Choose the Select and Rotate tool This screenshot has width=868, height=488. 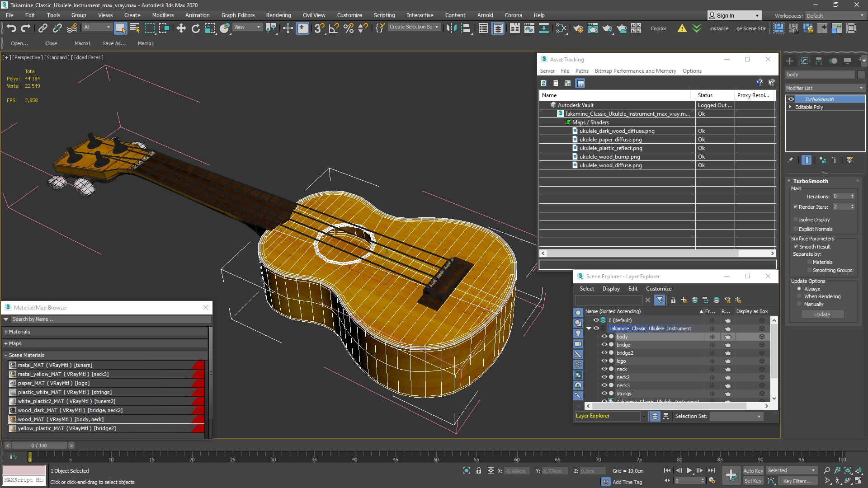coord(196,28)
